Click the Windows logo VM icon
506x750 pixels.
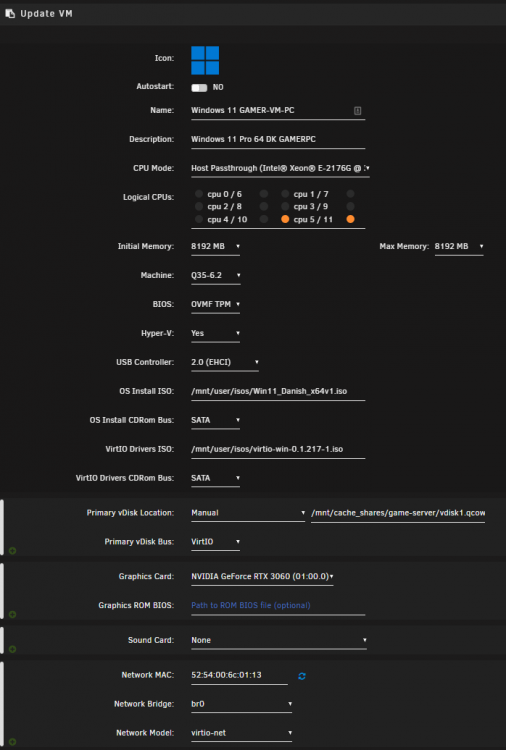pos(205,60)
